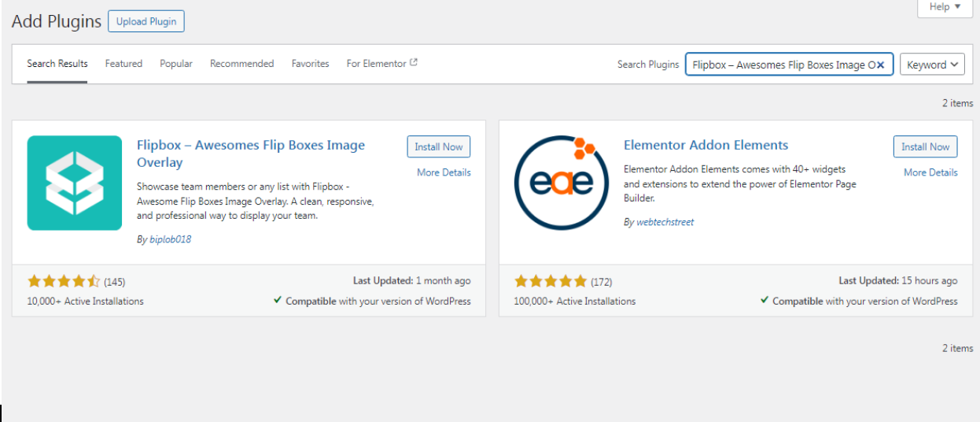The image size is (980, 422).
Task: Open author biplob018 link
Action: 170,239
